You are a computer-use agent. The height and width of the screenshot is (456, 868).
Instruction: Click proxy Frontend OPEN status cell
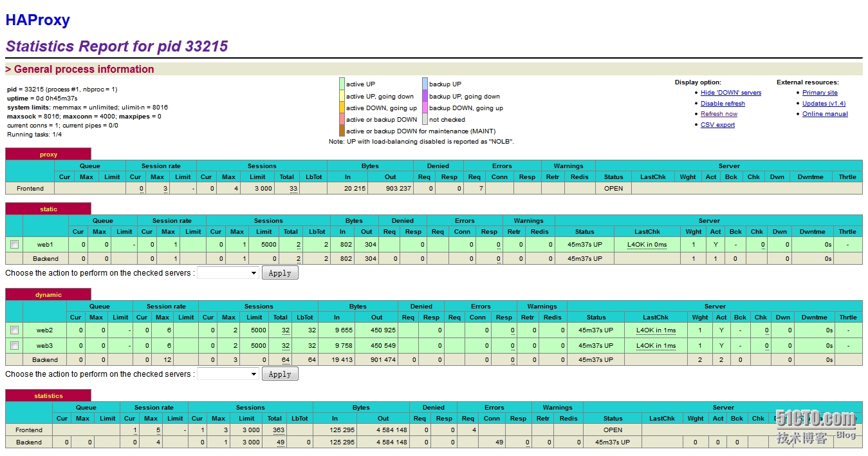(613, 189)
